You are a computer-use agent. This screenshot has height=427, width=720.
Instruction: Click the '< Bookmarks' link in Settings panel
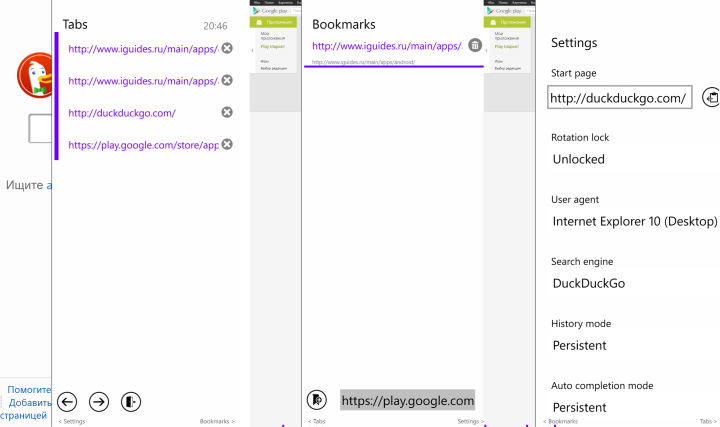pyautogui.click(x=560, y=421)
